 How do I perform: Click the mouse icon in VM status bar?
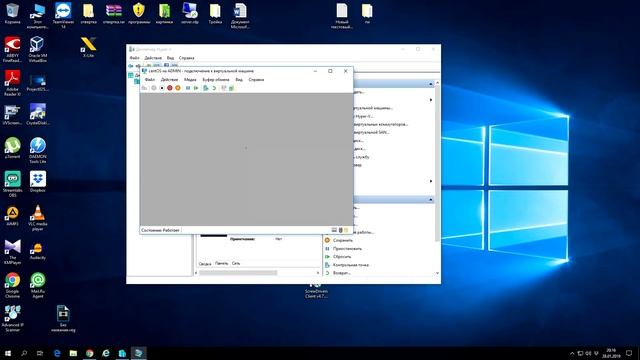point(340,230)
